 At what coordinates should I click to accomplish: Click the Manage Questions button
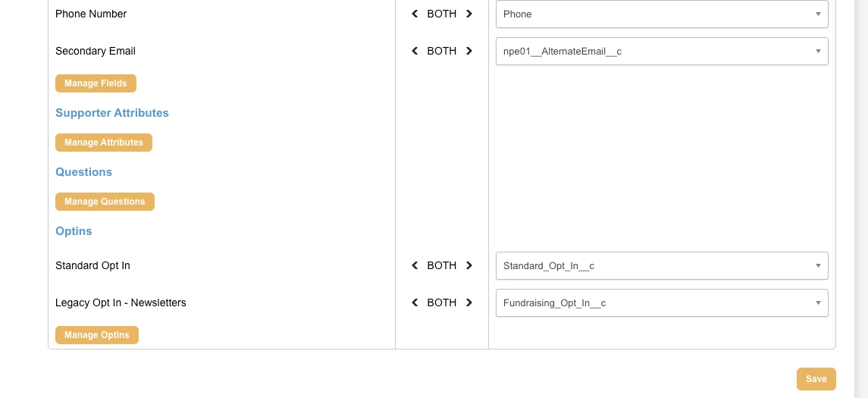pyautogui.click(x=105, y=202)
